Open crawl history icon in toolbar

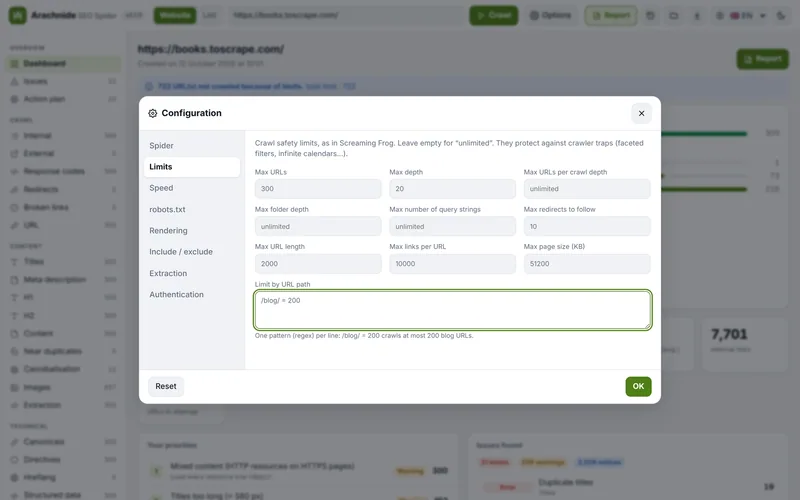650,15
